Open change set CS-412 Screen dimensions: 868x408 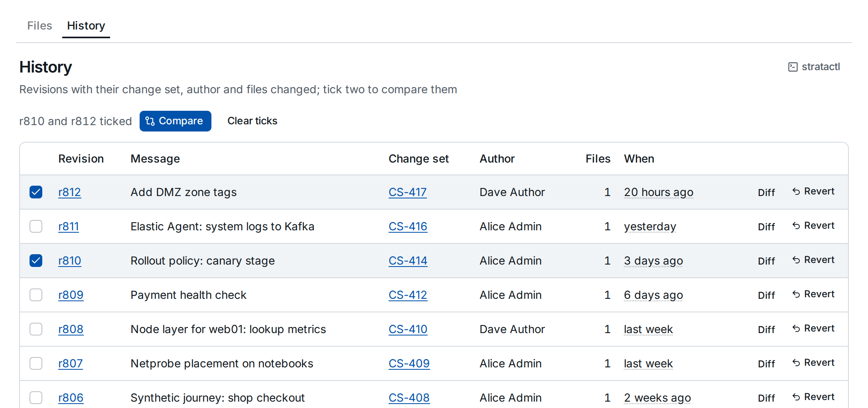pos(408,295)
